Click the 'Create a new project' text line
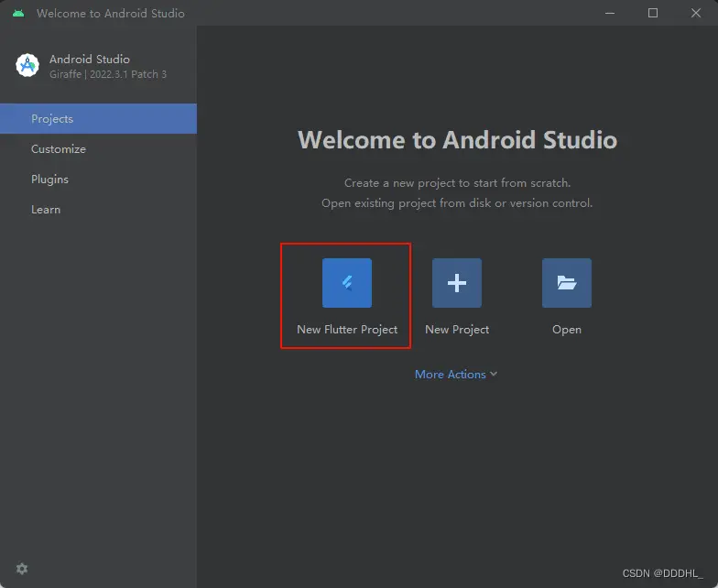The height and width of the screenshot is (588, 718). tap(457, 183)
